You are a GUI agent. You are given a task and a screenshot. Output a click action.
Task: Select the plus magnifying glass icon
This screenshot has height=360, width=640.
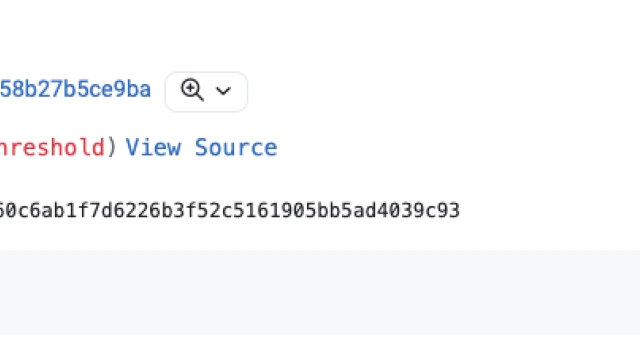(192, 90)
